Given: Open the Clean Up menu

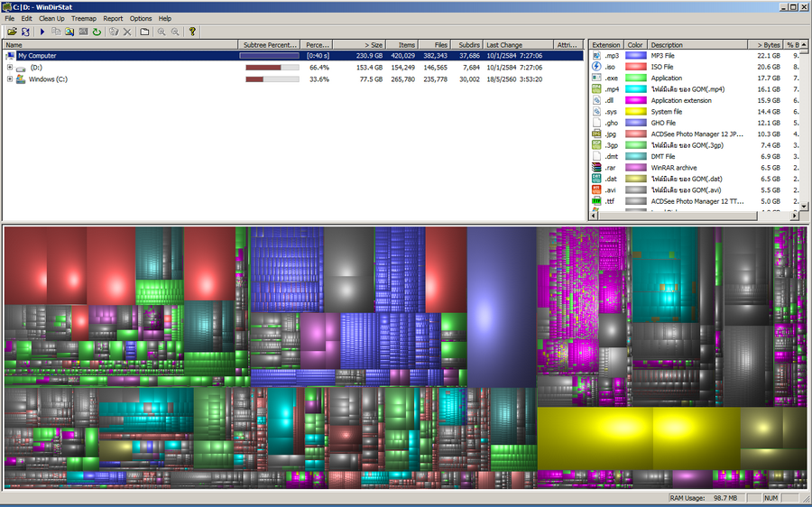Looking at the screenshot, I should point(51,18).
